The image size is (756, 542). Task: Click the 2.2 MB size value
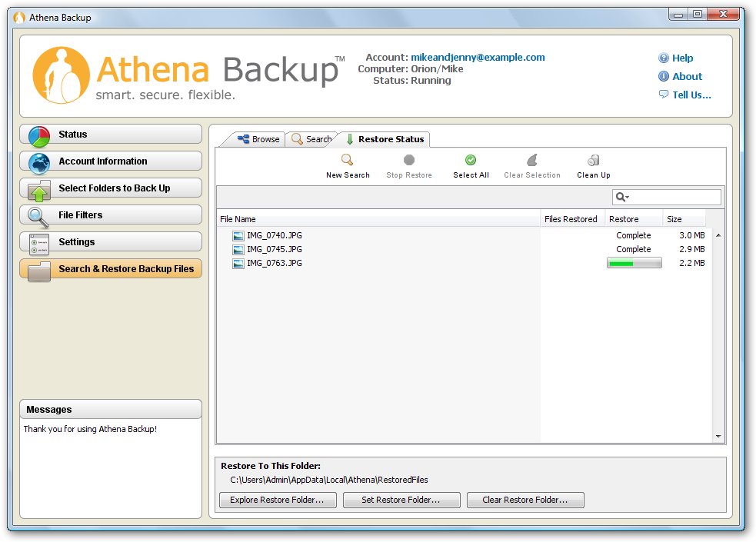coord(692,264)
